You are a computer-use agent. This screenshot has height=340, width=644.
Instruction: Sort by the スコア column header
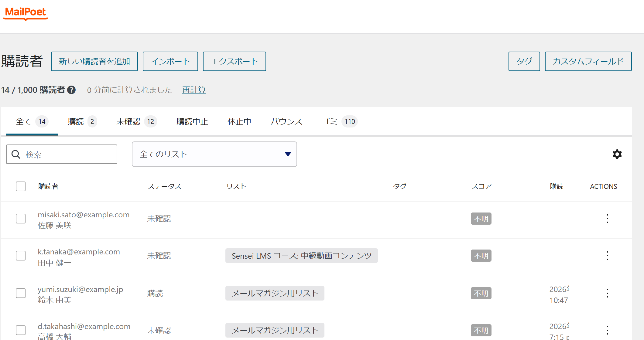tap(481, 186)
